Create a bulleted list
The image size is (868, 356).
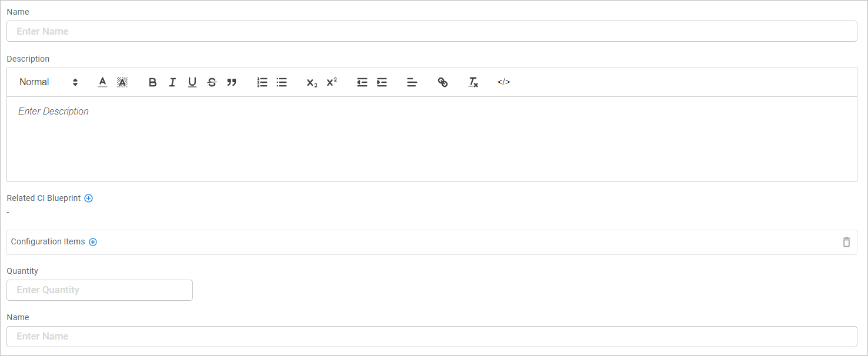[x=282, y=82]
